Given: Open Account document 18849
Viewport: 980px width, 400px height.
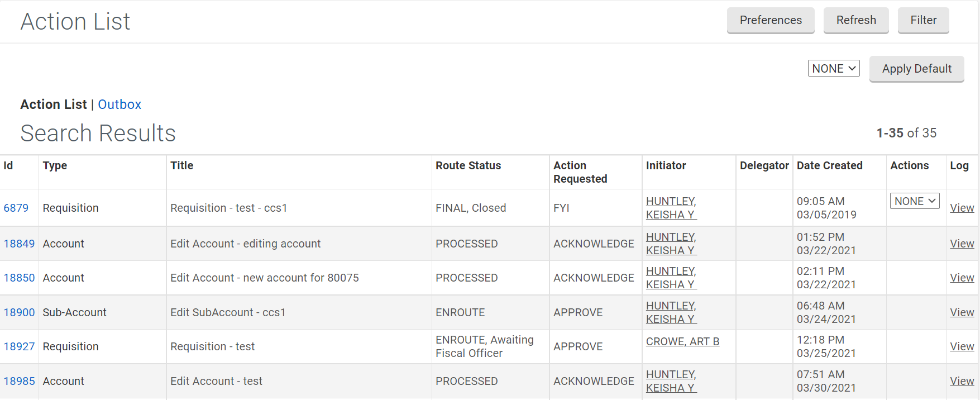Looking at the screenshot, I should pyautogui.click(x=19, y=244).
